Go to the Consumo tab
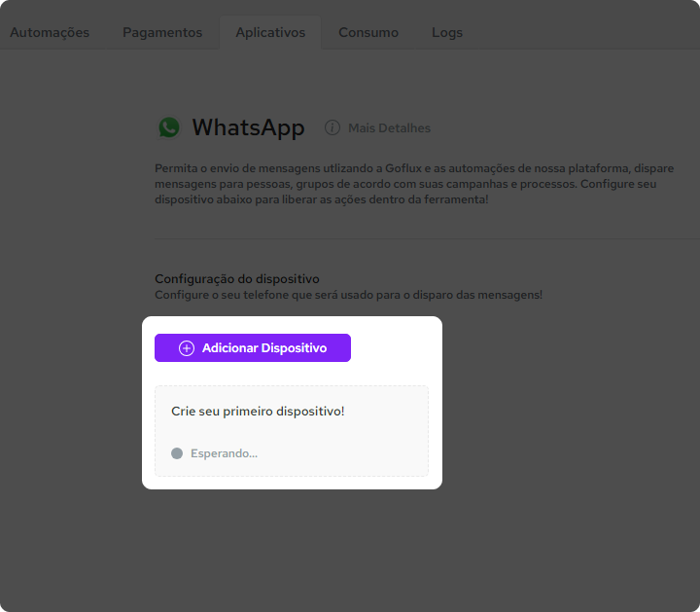 click(368, 33)
